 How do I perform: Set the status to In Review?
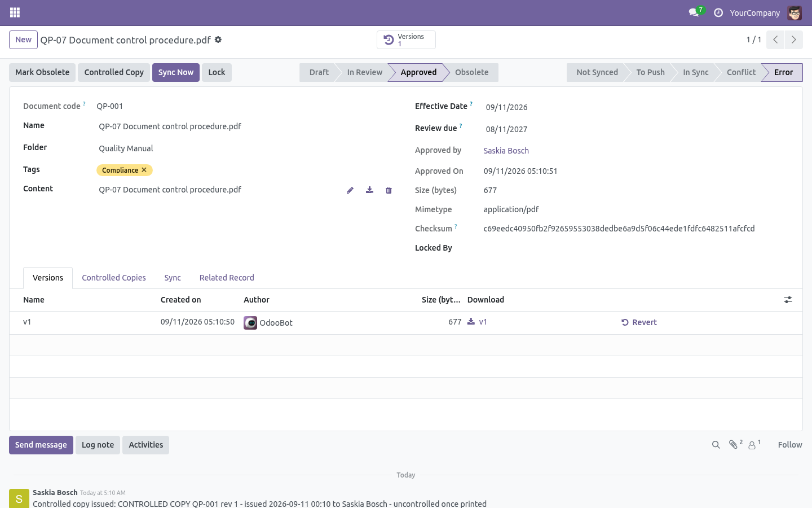coord(364,72)
